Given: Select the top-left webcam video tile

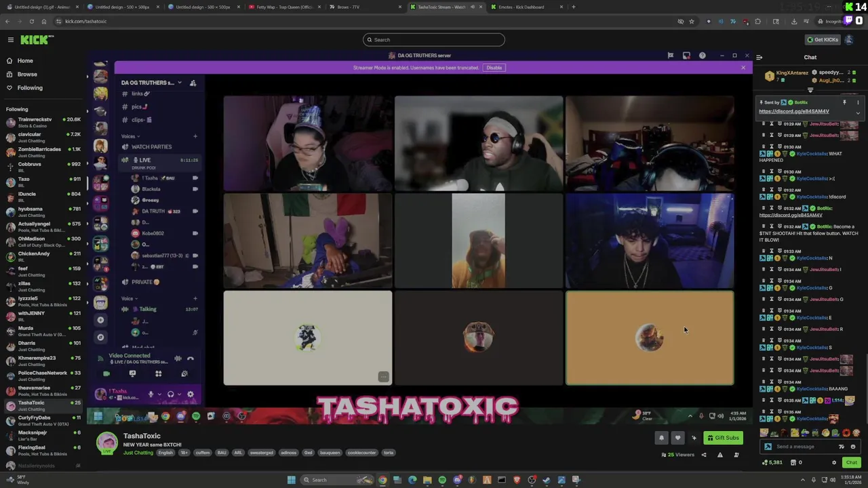Looking at the screenshot, I should 308,143.
